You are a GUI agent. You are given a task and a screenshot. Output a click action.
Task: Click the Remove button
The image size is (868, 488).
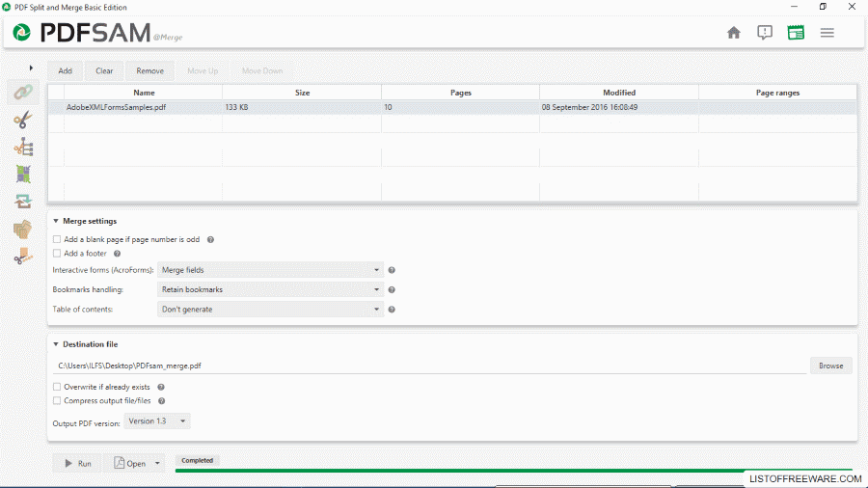(150, 70)
